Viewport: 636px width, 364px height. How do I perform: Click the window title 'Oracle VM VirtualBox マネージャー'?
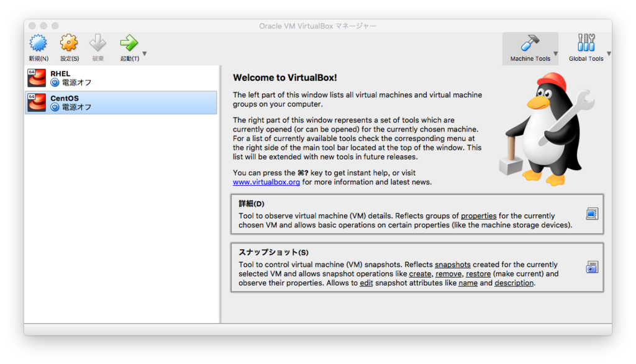click(317, 26)
